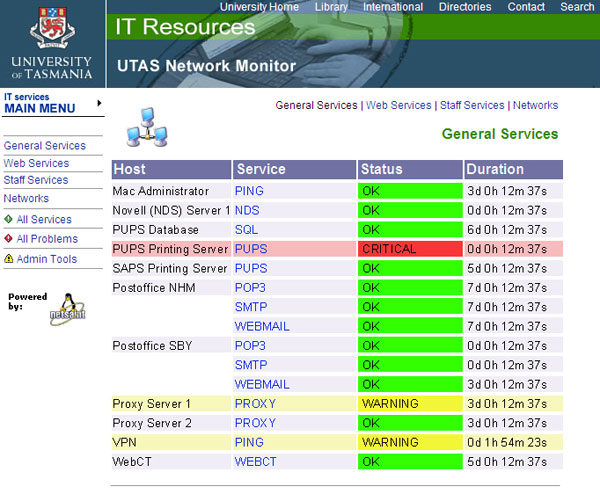Click the Postoffice SBY host cell
The width and height of the screenshot is (600, 494).
(171, 346)
